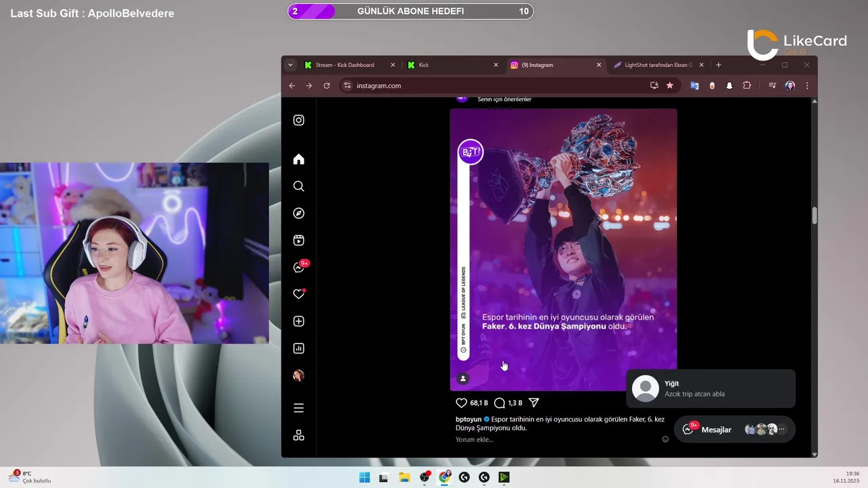Viewport: 868px width, 488px height.
Task: Open File Explorer from the taskbar
Action: coord(404,477)
